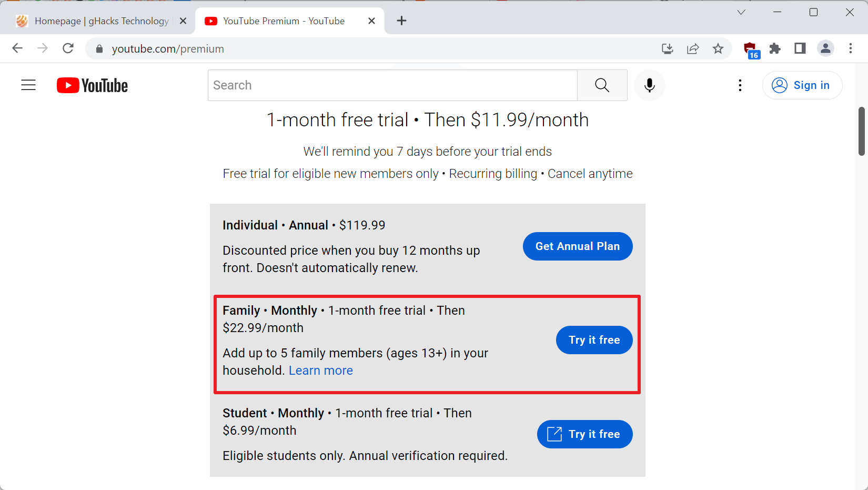Viewport: 868px width, 490px height.
Task: Toggle the Chrome side panel icon
Action: point(800,49)
